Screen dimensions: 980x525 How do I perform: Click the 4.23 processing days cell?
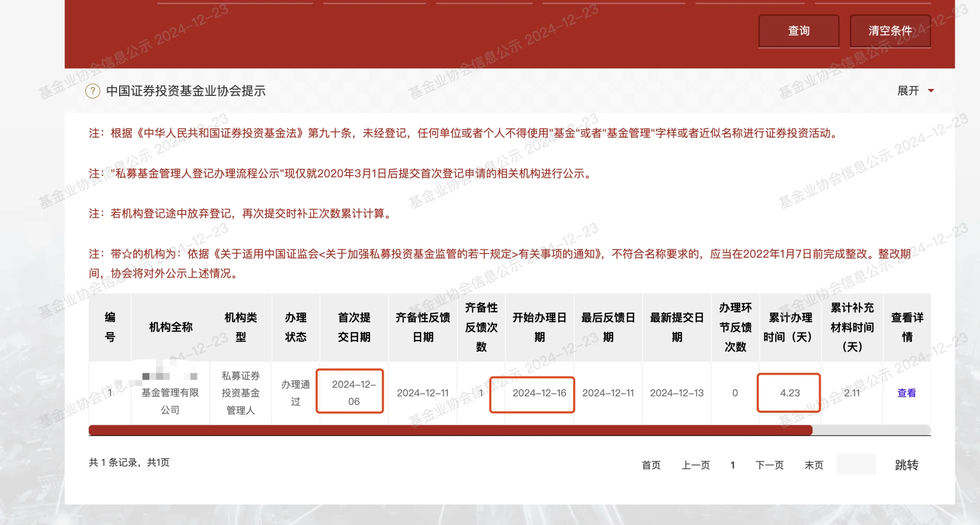point(790,393)
